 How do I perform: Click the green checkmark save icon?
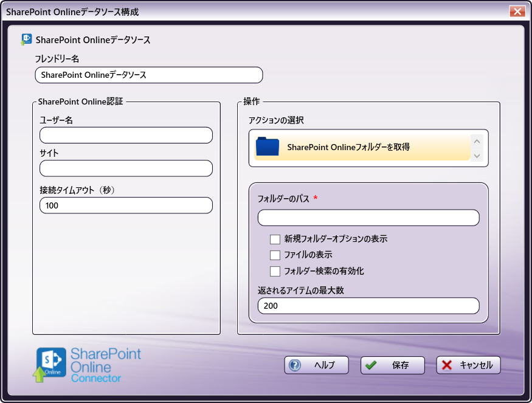(371, 365)
